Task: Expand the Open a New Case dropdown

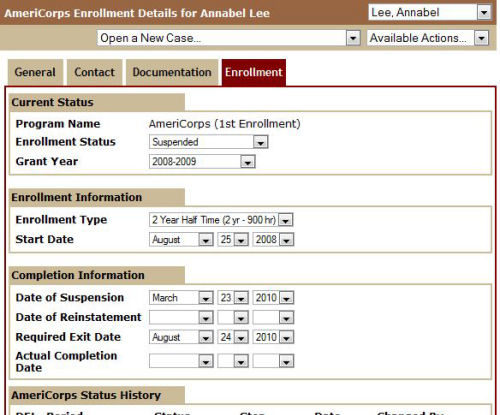Action: (229, 38)
